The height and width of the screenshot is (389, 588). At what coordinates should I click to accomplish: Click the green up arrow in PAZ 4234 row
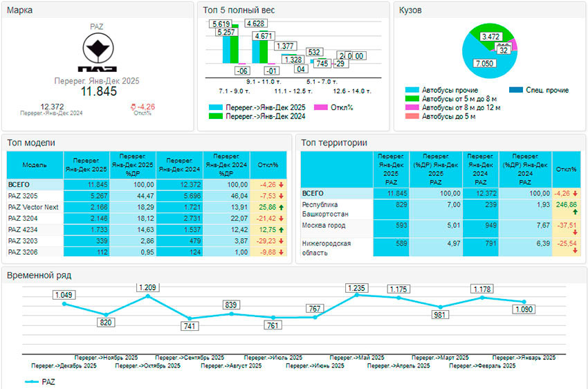282,229
